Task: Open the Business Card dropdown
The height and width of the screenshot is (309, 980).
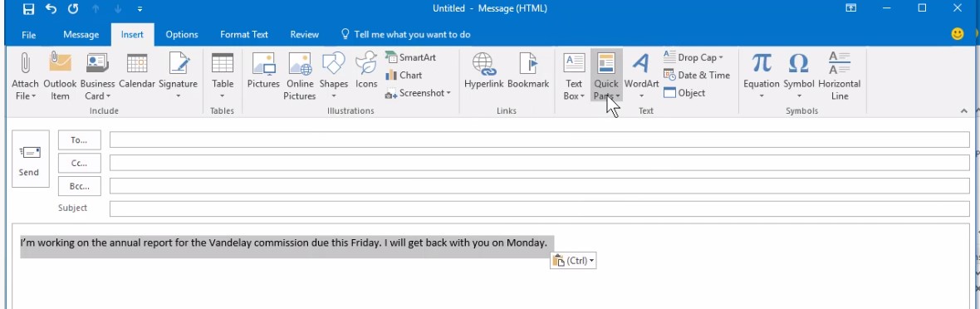Action: pos(97,77)
